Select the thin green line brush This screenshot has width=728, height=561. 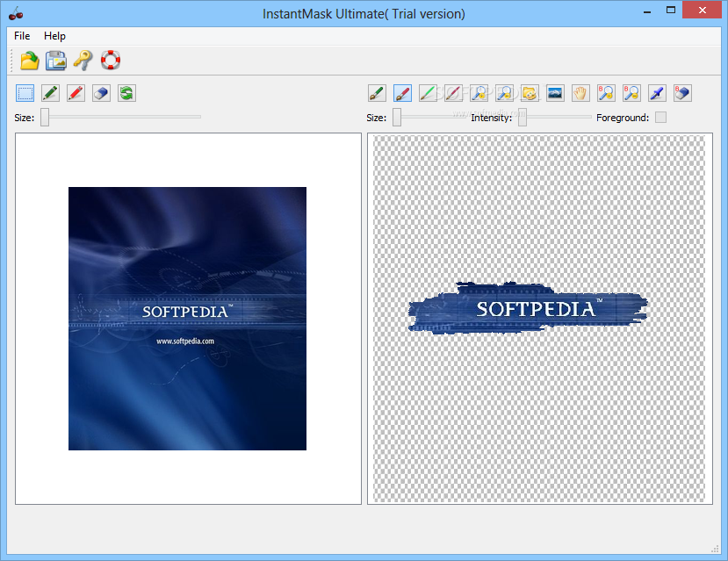click(x=428, y=93)
